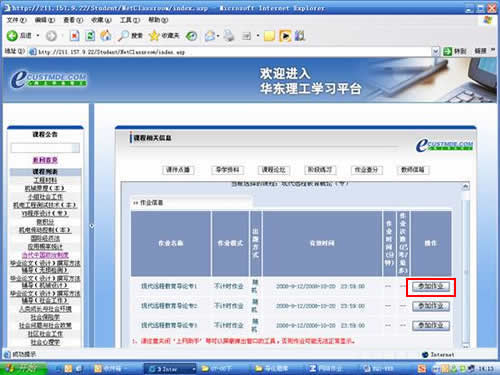This screenshot has height=375, width=500.
Task: Click the highlighted 参加作业 button
Action: click(431, 286)
